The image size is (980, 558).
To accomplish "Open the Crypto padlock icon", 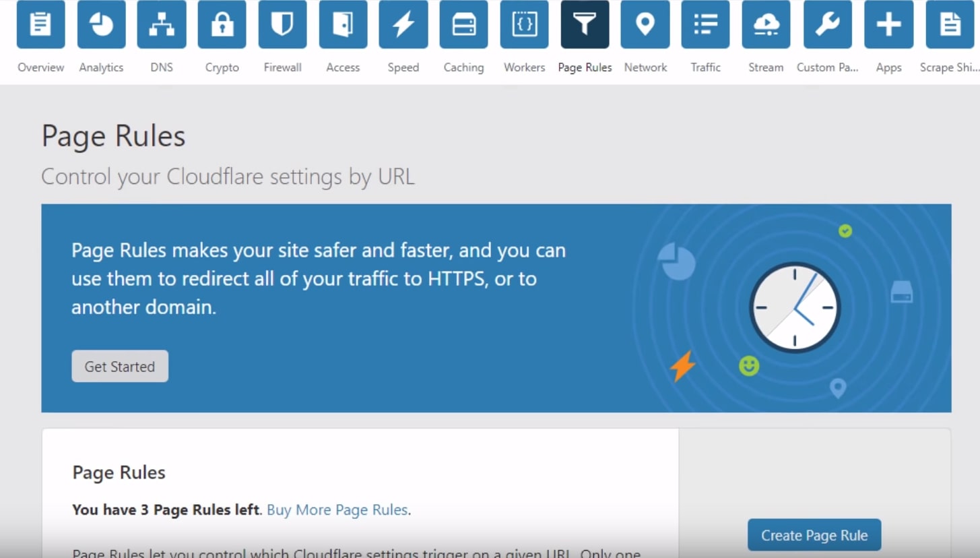I will coord(222,24).
